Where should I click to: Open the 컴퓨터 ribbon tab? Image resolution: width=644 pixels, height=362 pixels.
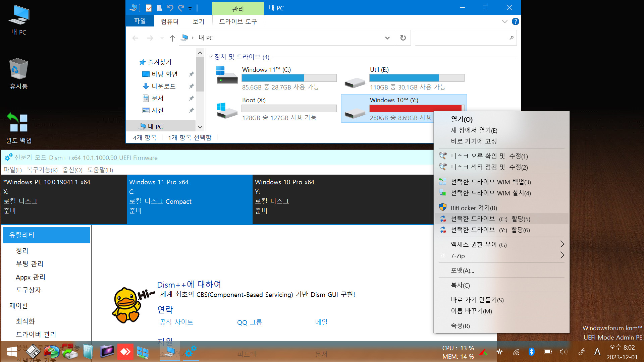pyautogui.click(x=170, y=21)
